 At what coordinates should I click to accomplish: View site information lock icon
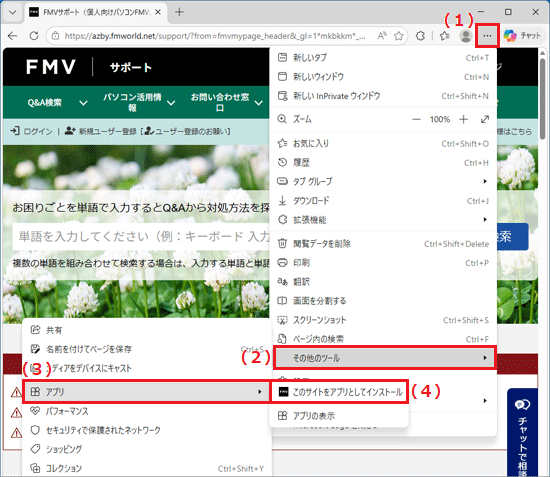coord(55,35)
